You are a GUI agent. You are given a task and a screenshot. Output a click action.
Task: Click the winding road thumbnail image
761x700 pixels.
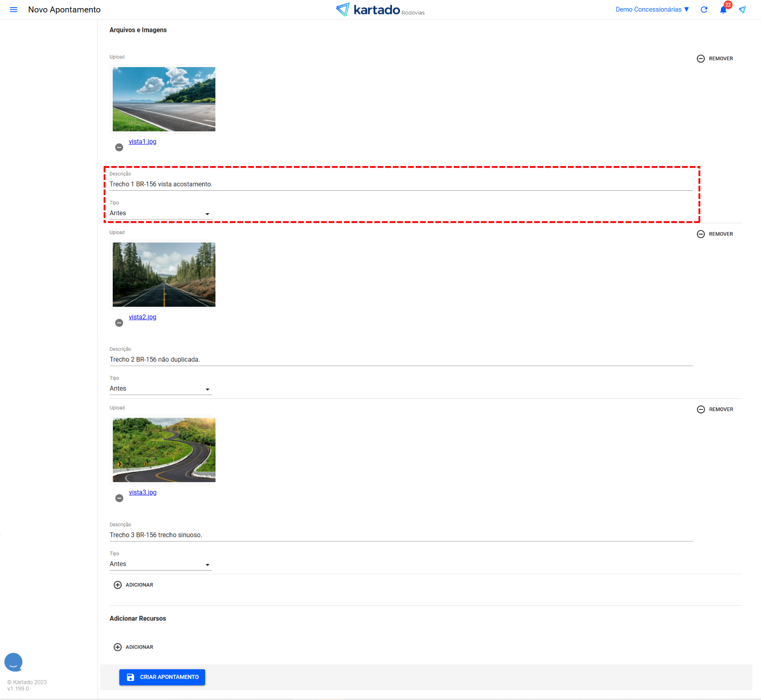point(164,450)
